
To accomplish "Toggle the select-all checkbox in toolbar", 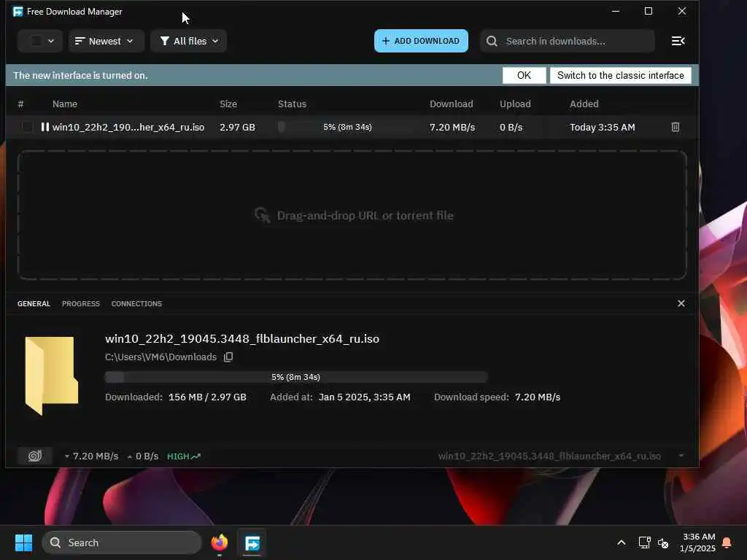I will 36,41.
